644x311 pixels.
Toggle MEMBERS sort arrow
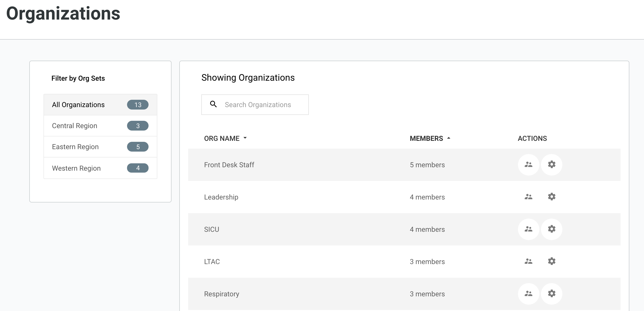pos(449,138)
